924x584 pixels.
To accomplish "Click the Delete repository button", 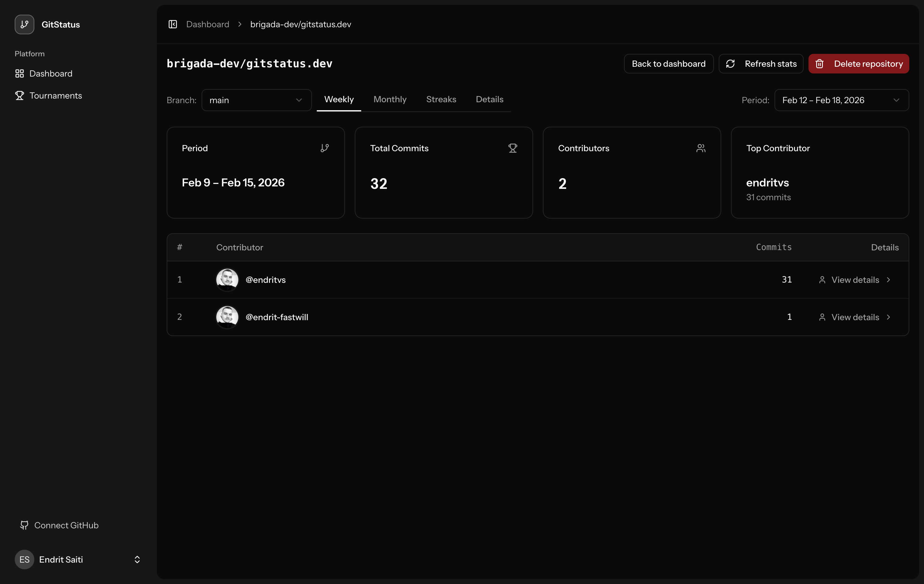I will tap(858, 63).
